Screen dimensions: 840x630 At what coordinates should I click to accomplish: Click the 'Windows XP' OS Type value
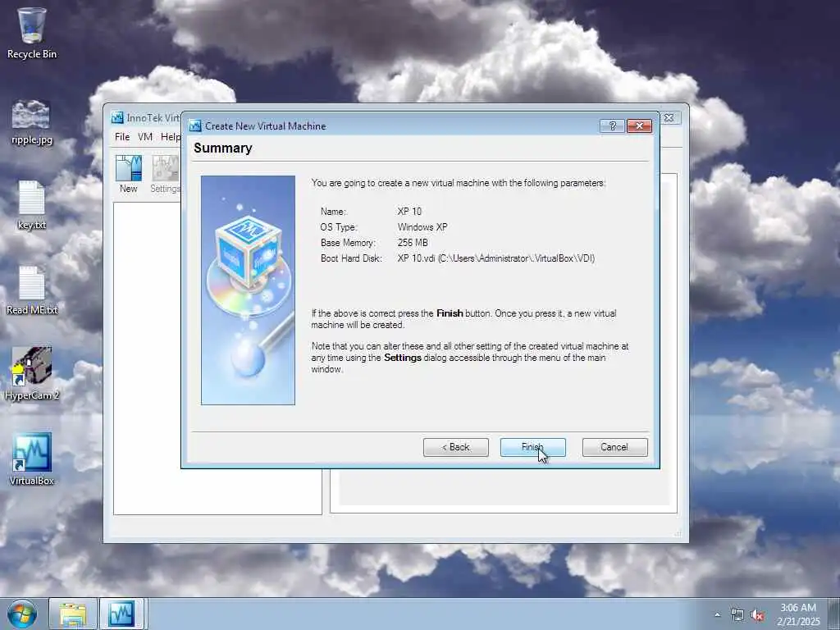pyautogui.click(x=422, y=227)
